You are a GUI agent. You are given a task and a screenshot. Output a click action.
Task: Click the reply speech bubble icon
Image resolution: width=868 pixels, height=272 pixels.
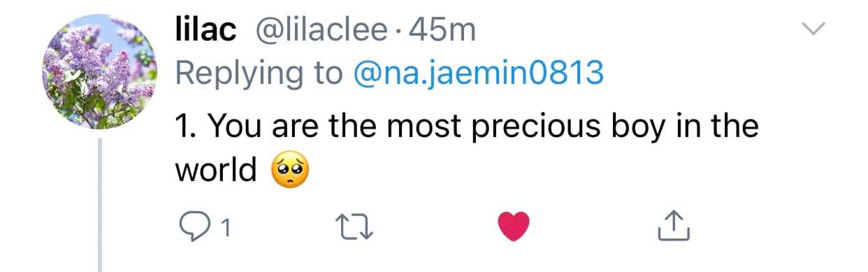coord(192,225)
